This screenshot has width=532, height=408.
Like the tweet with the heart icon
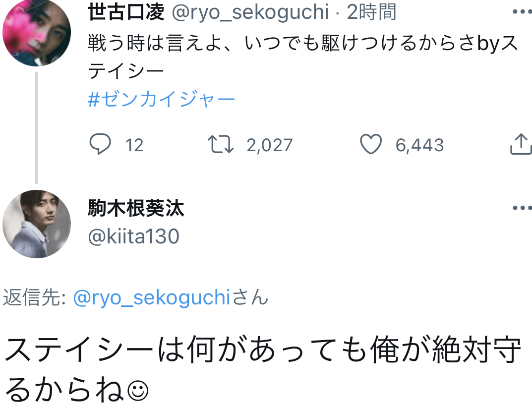(x=370, y=145)
